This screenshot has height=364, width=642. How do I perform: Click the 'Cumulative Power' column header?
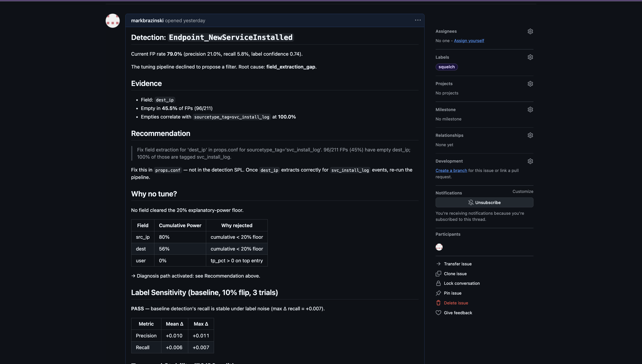point(180,225)
